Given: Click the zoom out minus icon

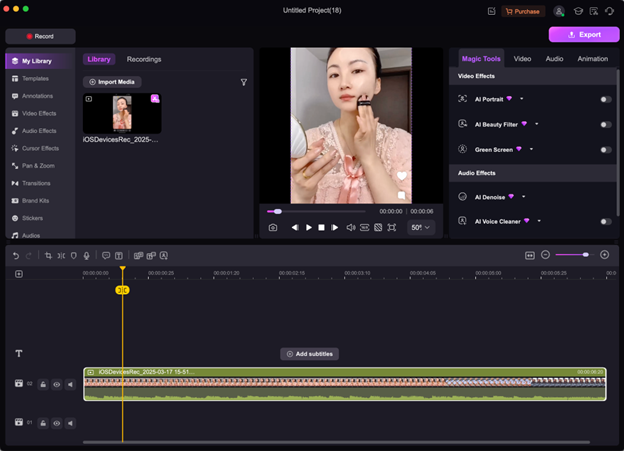Looking at the screenshot, I should (x=546, y=255).
